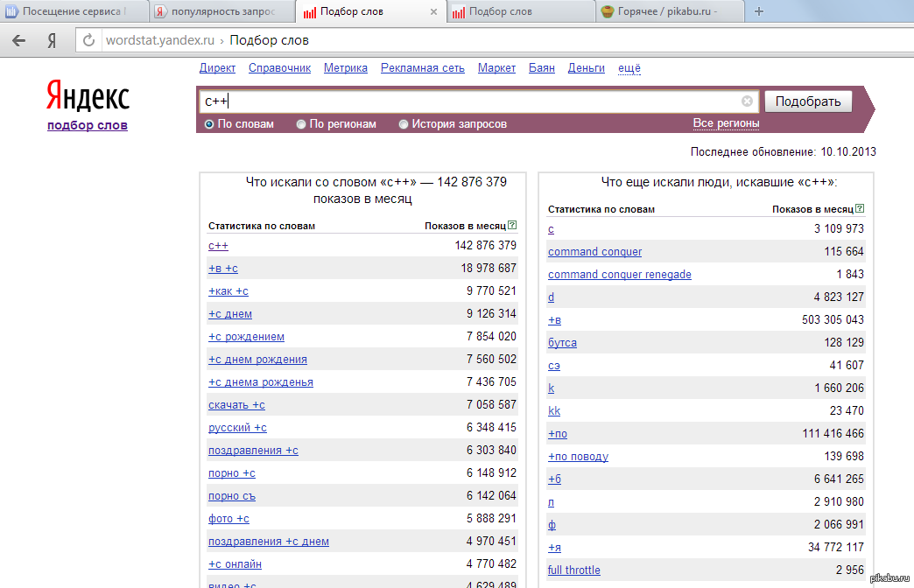Click the 18 978 687 impressions value
The image size is (914, 588).
[x=489, y=268]
